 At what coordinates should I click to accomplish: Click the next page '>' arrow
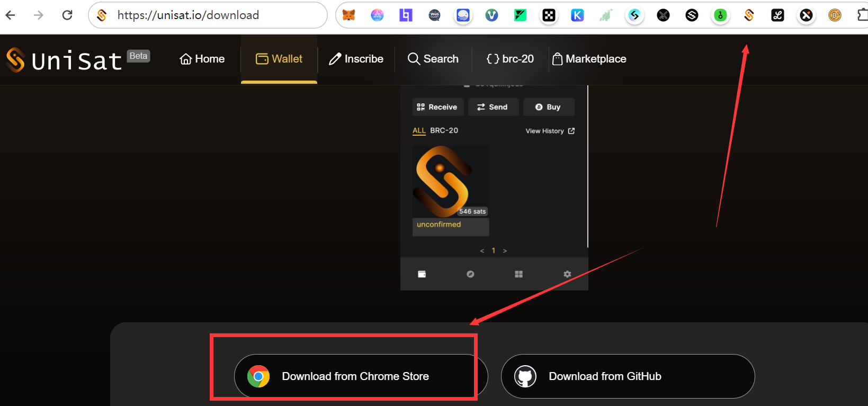pyautogui.click(x=505, y=251)
